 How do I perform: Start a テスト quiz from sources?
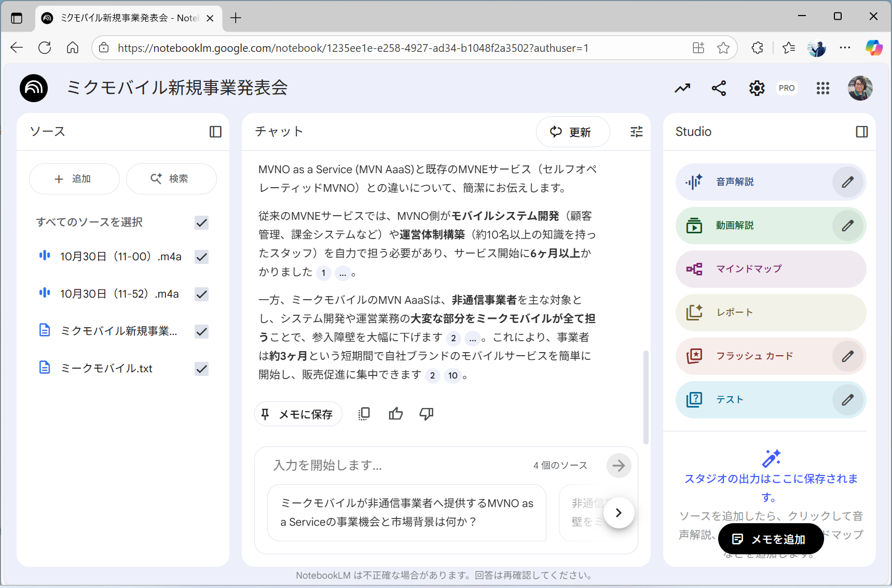pyautogui.click(x=729, y=399)
